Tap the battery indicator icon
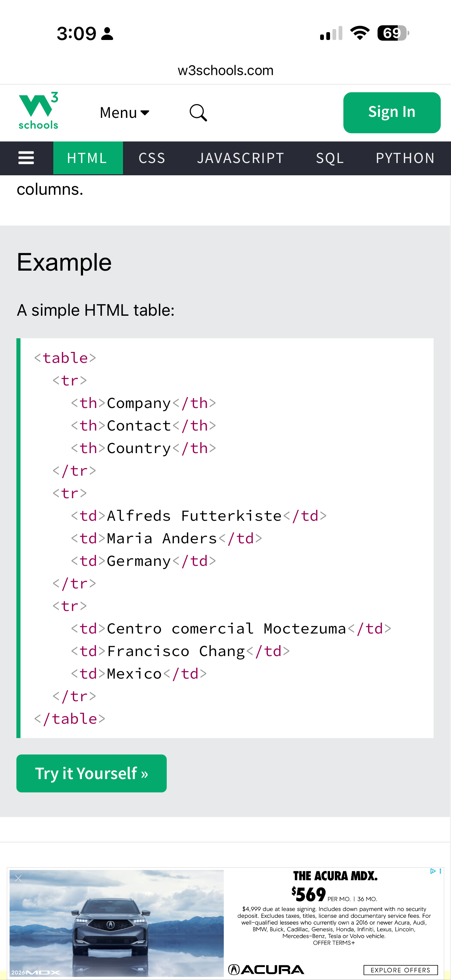The image size is (451, 980). 393,33
